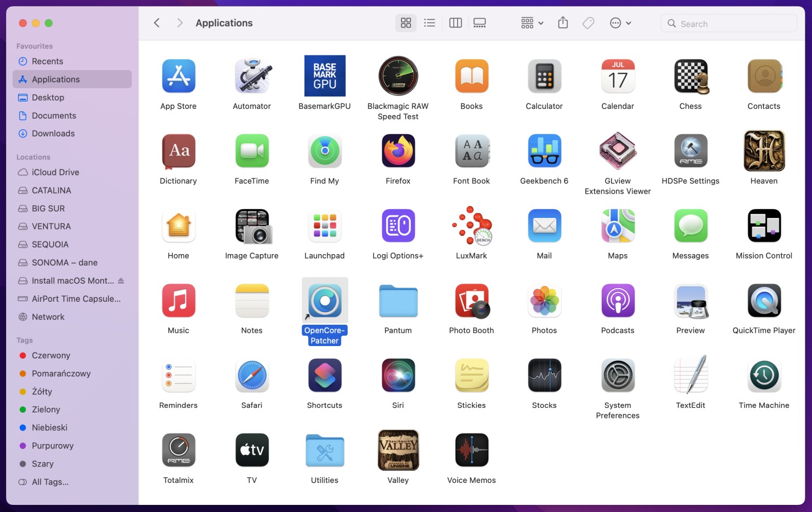Click the Time Machine icon
Screen dimensions: 812x512
click(764, 375)
